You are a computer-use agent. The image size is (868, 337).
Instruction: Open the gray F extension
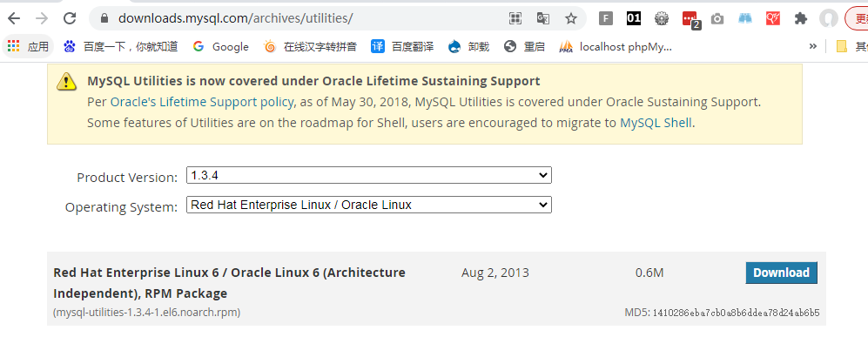tap(606, 18)
